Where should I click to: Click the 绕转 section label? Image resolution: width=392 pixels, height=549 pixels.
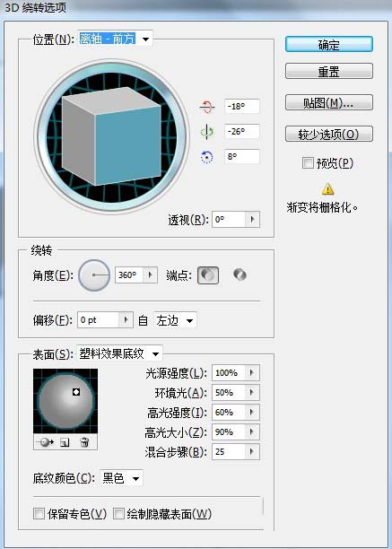pyautogui.click(x=41, y=250)
